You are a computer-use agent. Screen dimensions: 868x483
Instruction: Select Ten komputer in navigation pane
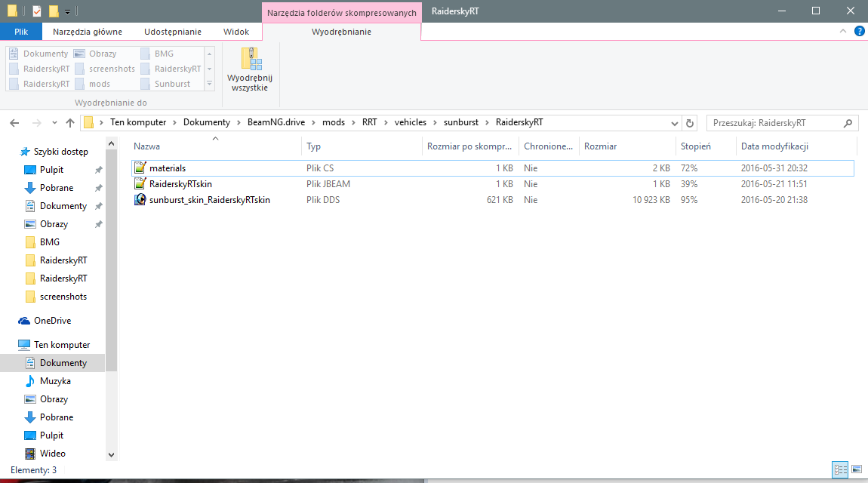[x=61, y=345]
